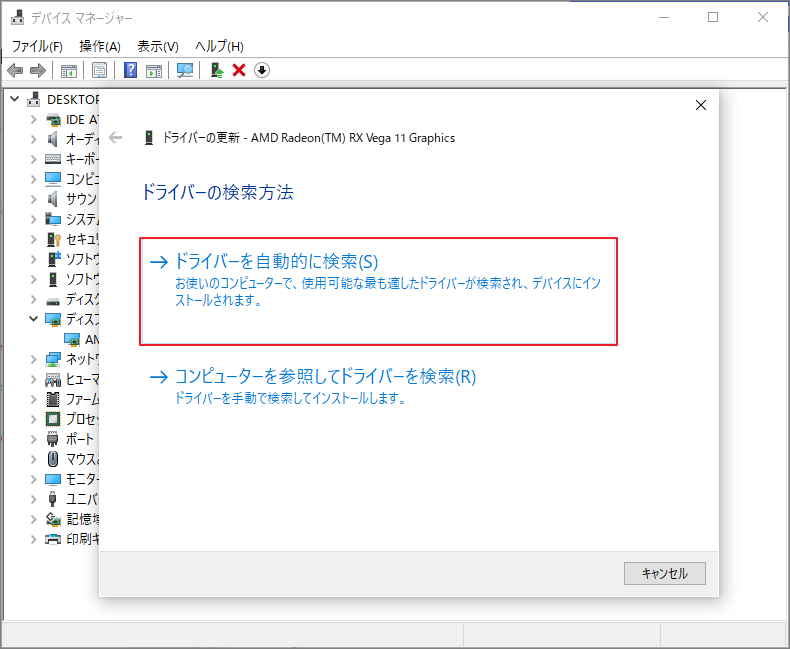Open the 表示(V) menu
The image size is (790, 649).
pos(158,46)
